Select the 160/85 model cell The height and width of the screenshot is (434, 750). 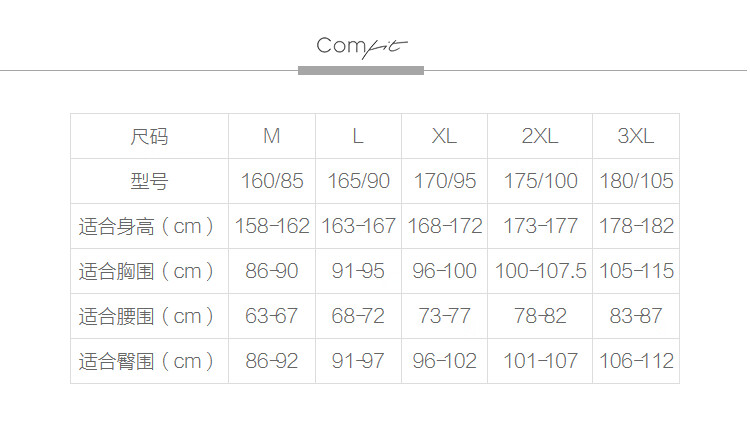tap(272, 181)
